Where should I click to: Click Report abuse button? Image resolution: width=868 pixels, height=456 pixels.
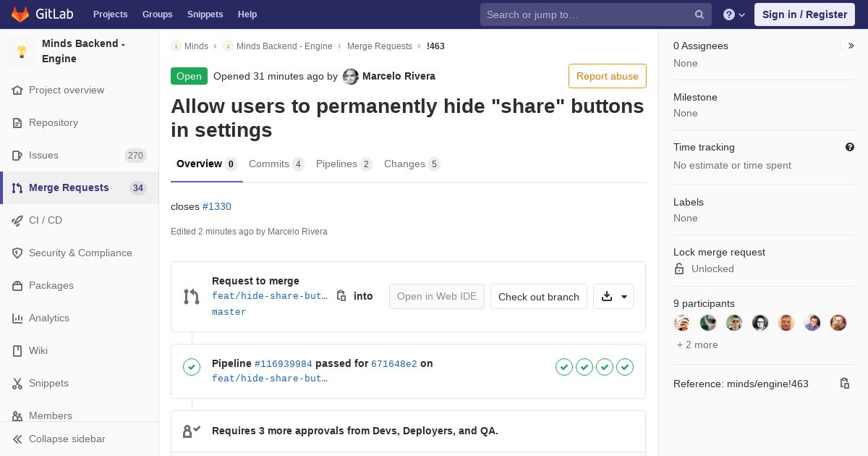(x=608, y=76)
